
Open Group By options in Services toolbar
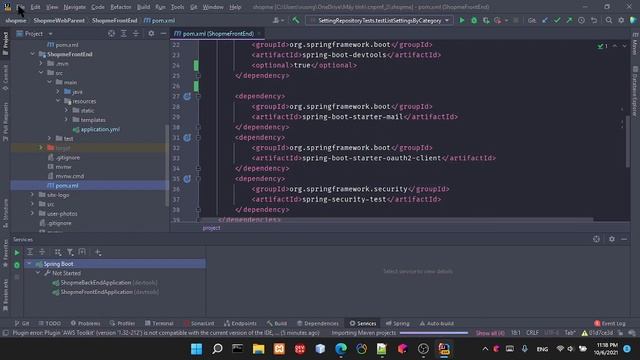[58, 252]
